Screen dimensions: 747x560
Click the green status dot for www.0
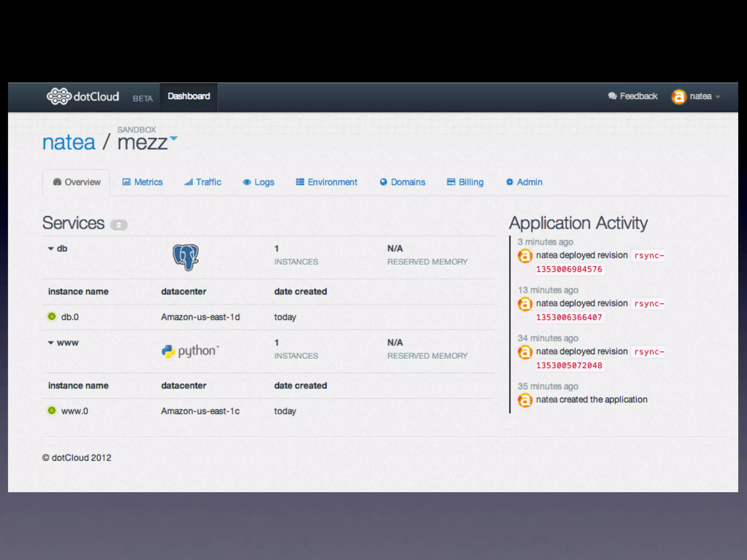point(52,411)
